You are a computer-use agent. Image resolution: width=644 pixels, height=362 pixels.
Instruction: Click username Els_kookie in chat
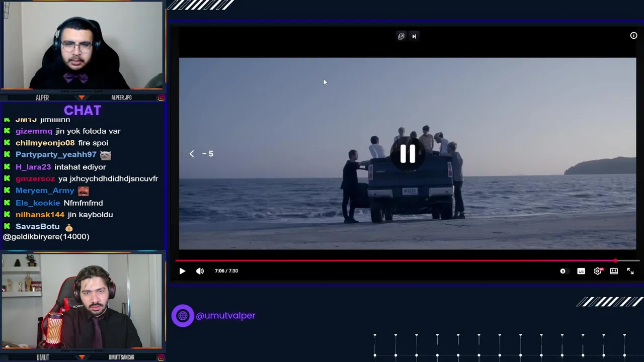point(38,203)
